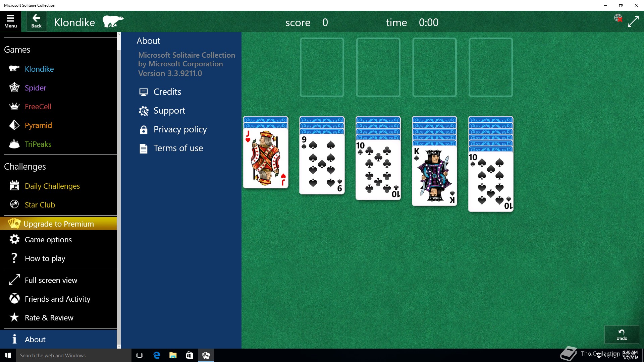This screenshot has width=644, height=362.
Task: Click the Credits monitor icon
Action: pos(144,92)
